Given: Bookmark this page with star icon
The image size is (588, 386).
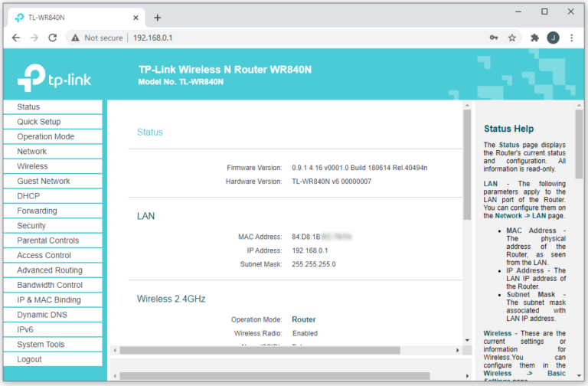Looking at the screenshot, I should [x=512, y=38].
